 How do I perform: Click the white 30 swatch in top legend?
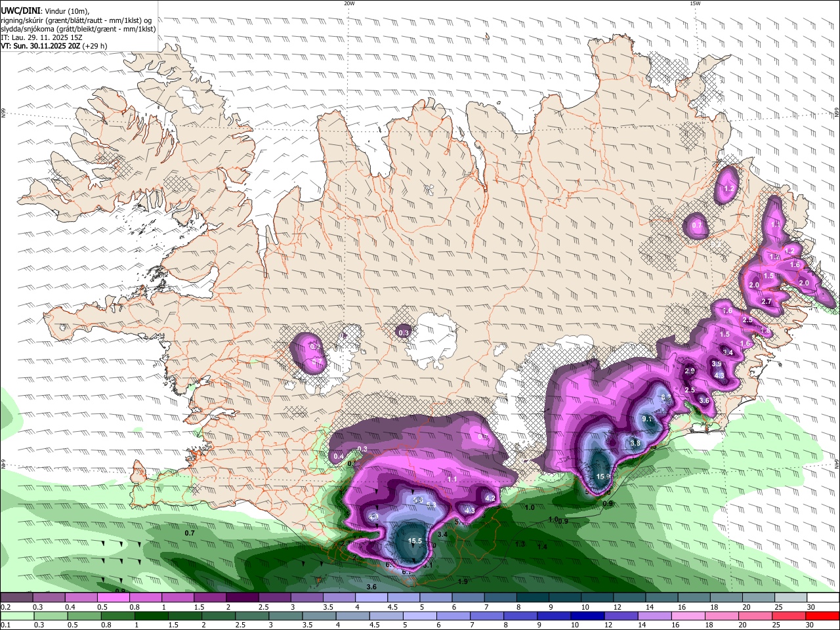(x=823, y=598)
